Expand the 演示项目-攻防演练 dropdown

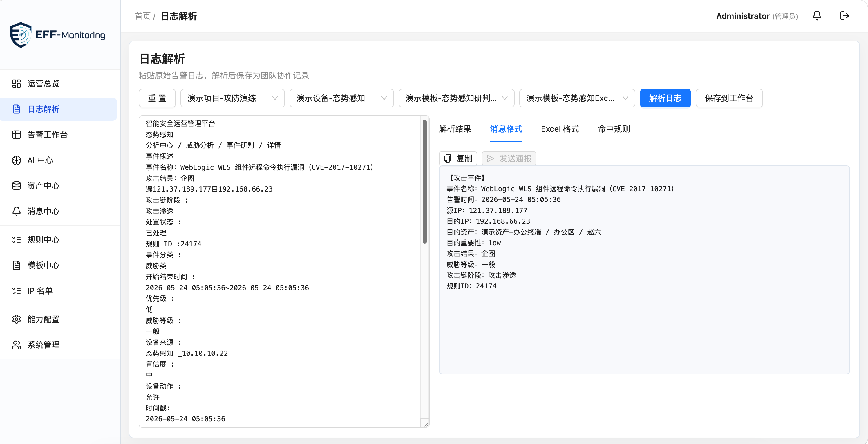[x=232, y=98]
